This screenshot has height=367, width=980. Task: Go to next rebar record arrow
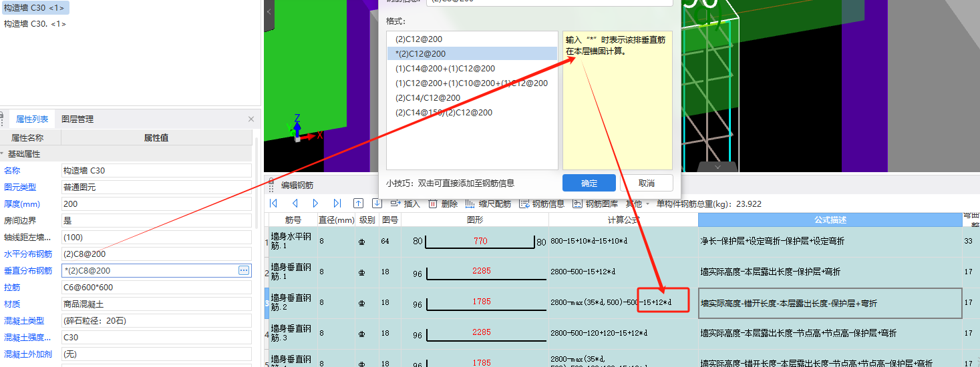tap(316, 204)
